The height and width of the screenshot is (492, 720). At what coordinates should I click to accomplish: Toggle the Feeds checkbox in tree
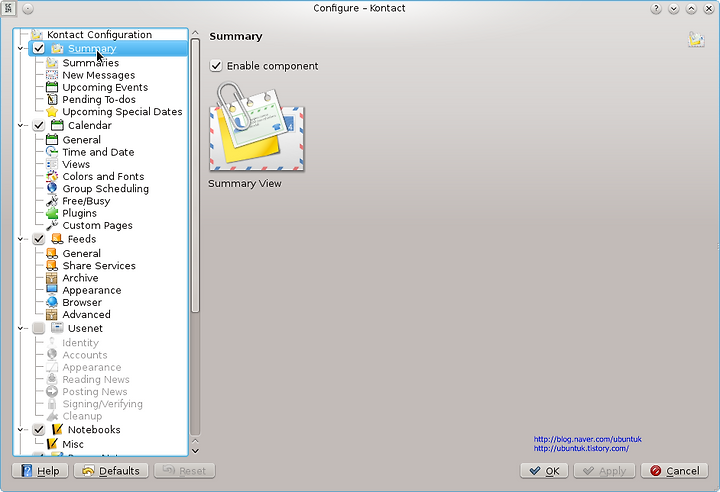point(39,239)
